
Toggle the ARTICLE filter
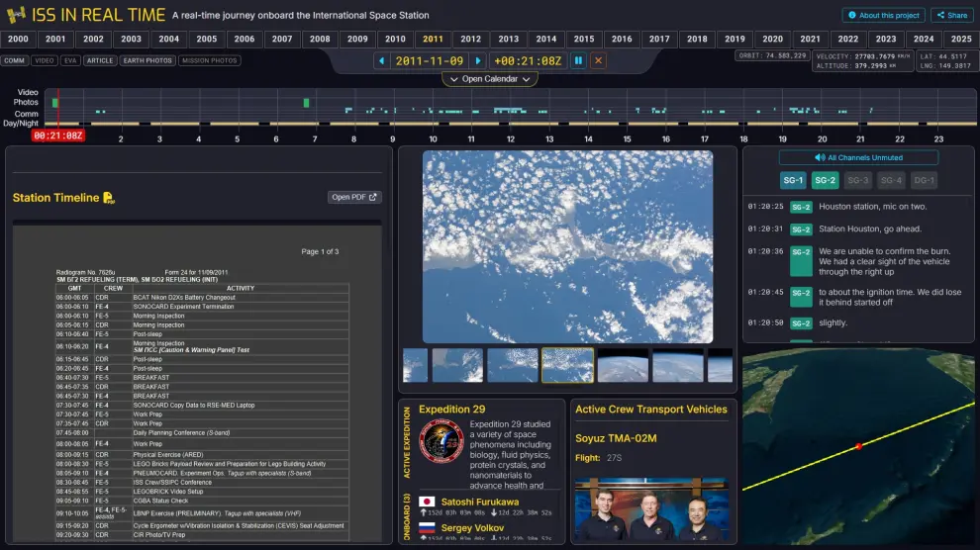[100, 60]
